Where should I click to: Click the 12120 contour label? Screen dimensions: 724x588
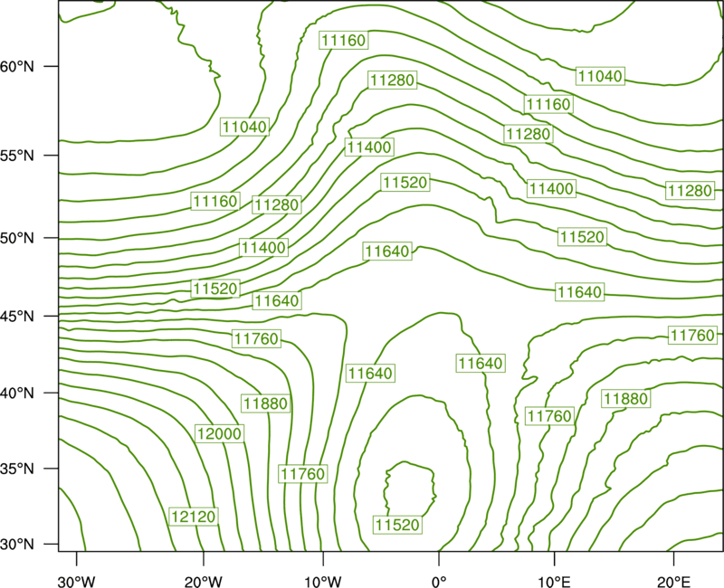[x=194, y=517]
